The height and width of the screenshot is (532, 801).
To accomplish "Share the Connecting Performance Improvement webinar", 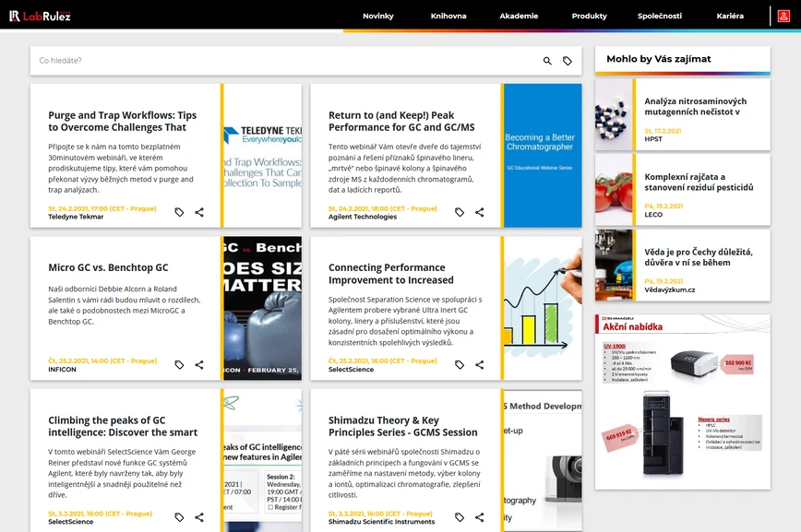I will coord(480,365).
